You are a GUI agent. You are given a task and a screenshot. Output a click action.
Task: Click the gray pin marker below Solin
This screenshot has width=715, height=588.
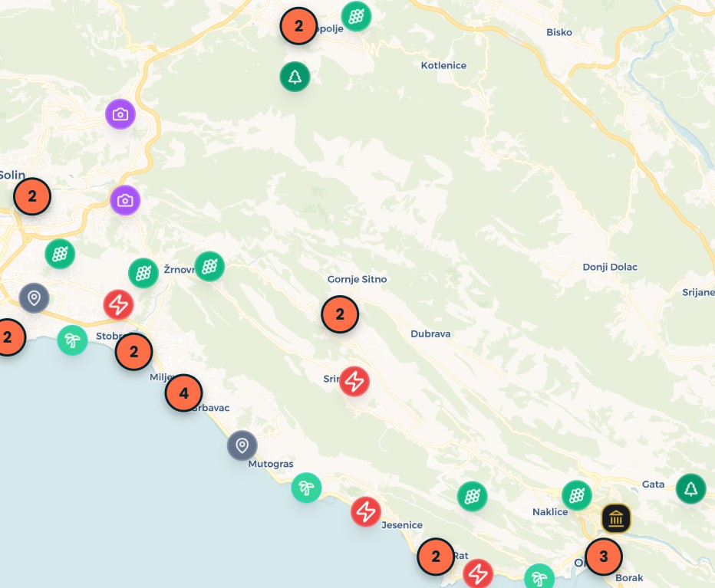[x=34, y=297]
